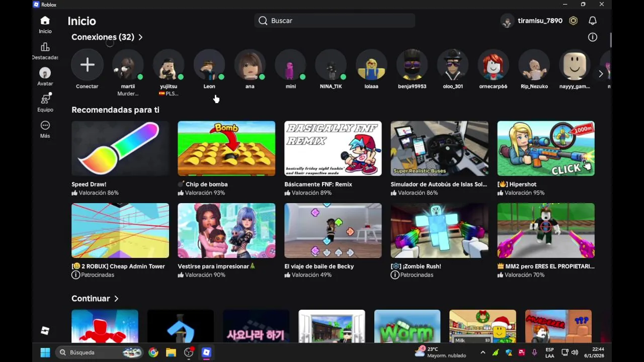This screenshot has width=644, height=362.
Task: Open friend Rip_Nezuko's avatar
Action: pos(534,65)
